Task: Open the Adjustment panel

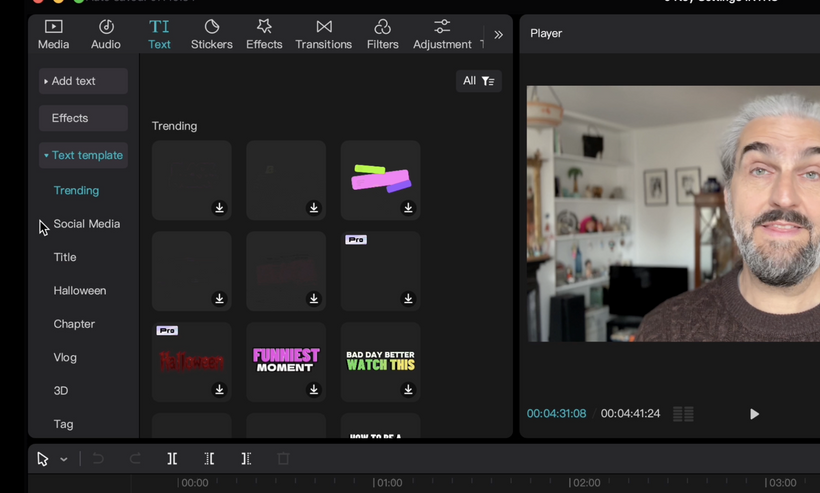Action: point(442,34)
